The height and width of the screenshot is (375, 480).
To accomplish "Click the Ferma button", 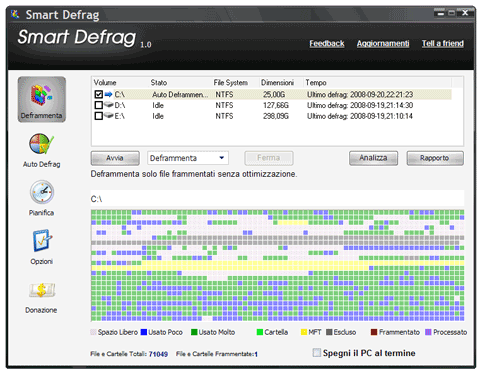I will [269, 158].
